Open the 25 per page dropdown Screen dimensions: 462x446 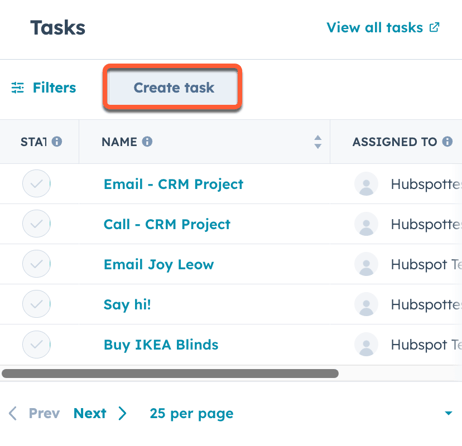(x=191, y=414)
